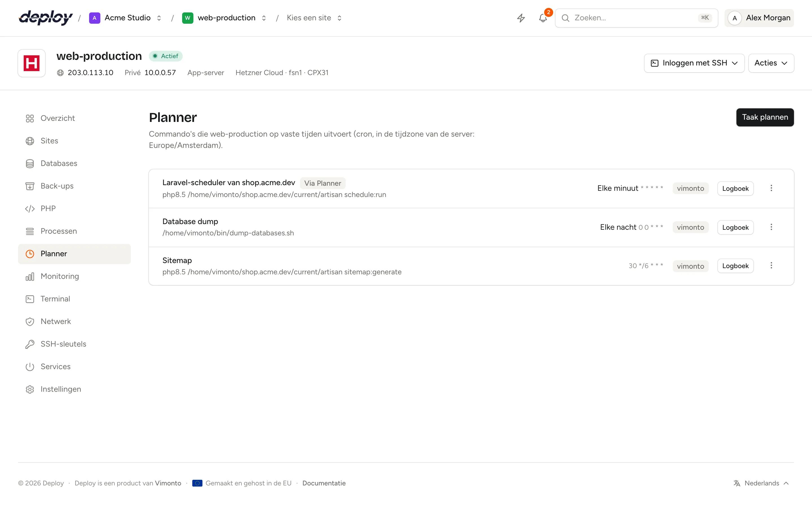This screenshot has width=812, height=508.
Task: Click the Deploy logo
Action: click(x=46, y=18)
